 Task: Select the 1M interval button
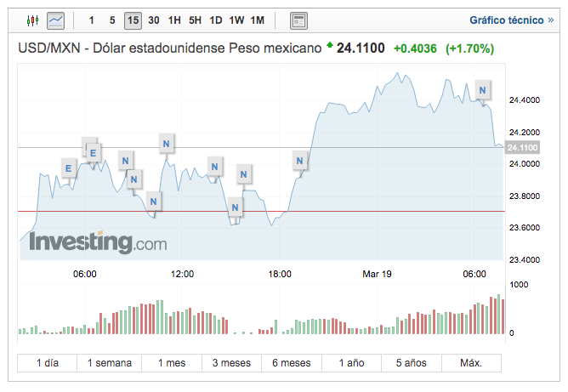257,20
